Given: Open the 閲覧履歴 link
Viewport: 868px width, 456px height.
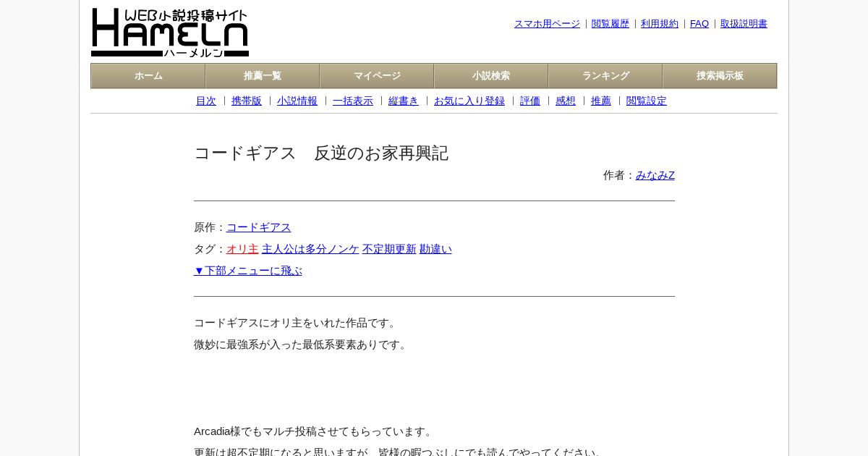Looking at the screenshot, I should tap(610, 24).
